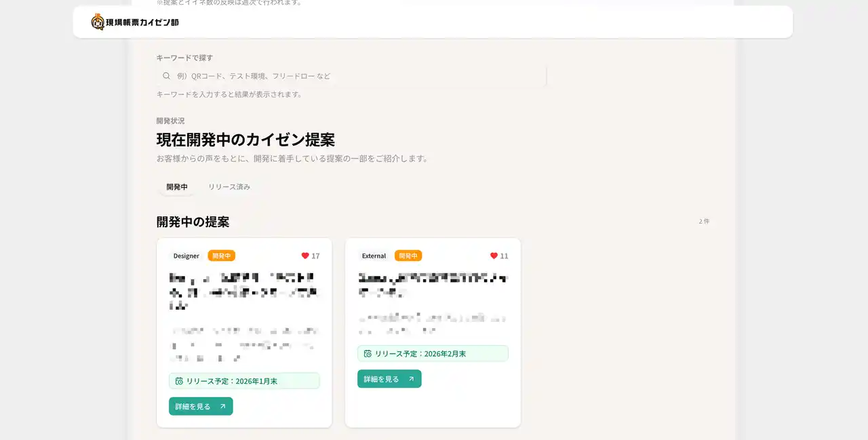Click the 現場帳票カイゼン部 logo mascot icon
The height and width of the screenshot is (440, 868).
tap(98, 22)
